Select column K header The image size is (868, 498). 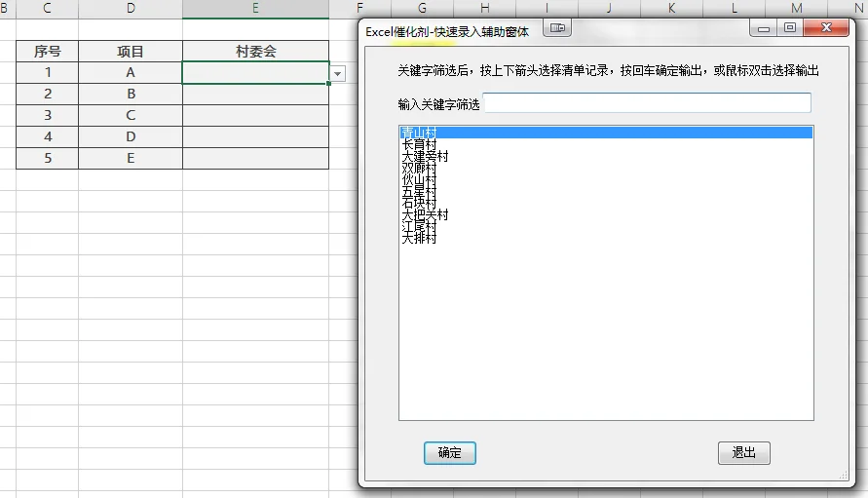coord(671,9)
